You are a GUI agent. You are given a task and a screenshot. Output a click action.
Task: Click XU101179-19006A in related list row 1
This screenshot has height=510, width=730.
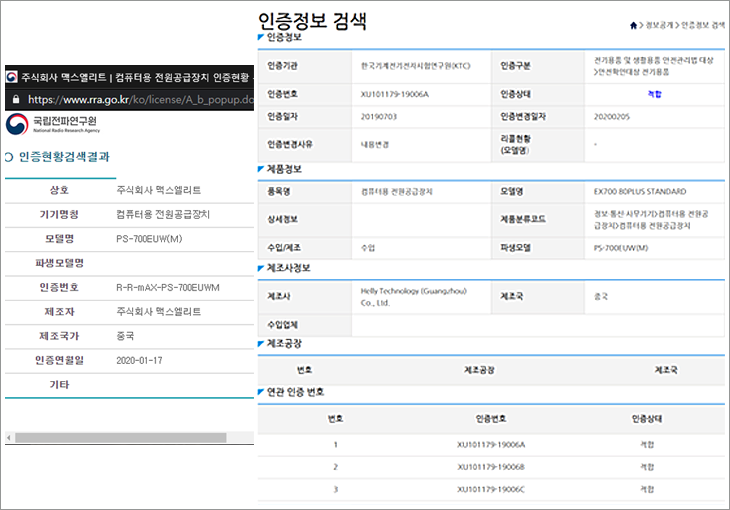(491, 445)
